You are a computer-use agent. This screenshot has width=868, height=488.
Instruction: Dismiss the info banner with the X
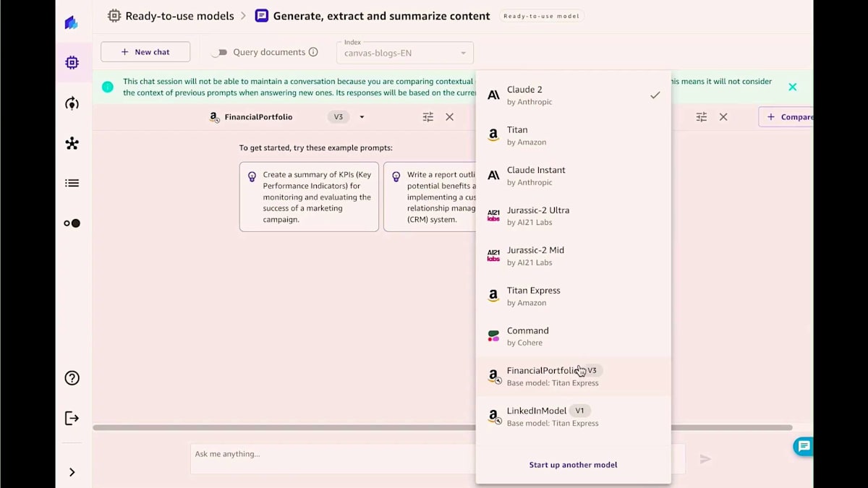pos(792,87)
